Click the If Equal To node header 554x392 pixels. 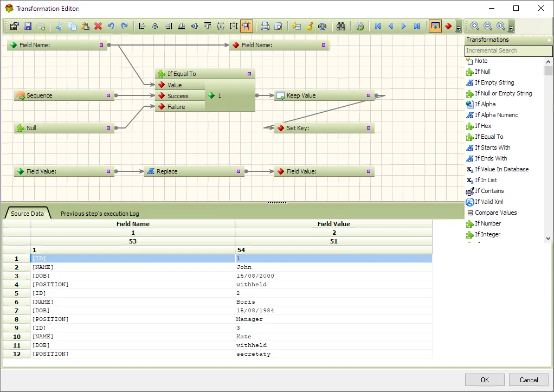pyautogui.click(x=205, y=74)
